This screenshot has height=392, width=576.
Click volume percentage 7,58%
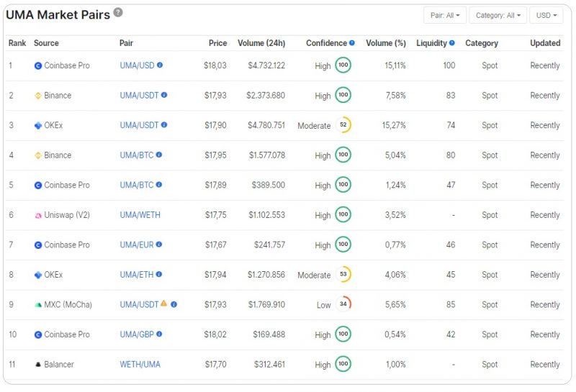tap(395, 96)
